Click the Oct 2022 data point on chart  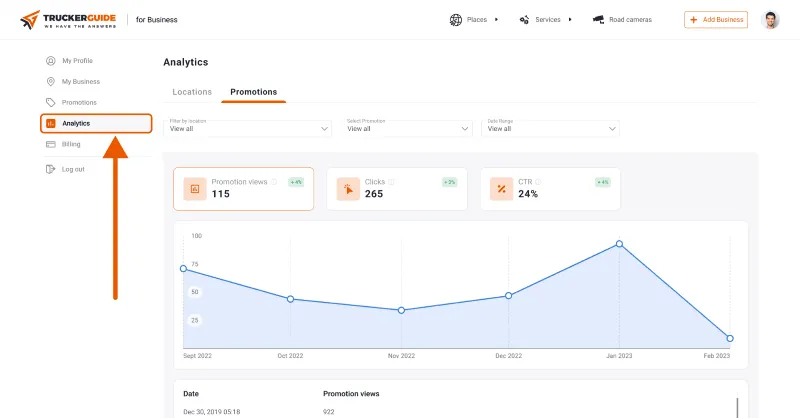290,299
